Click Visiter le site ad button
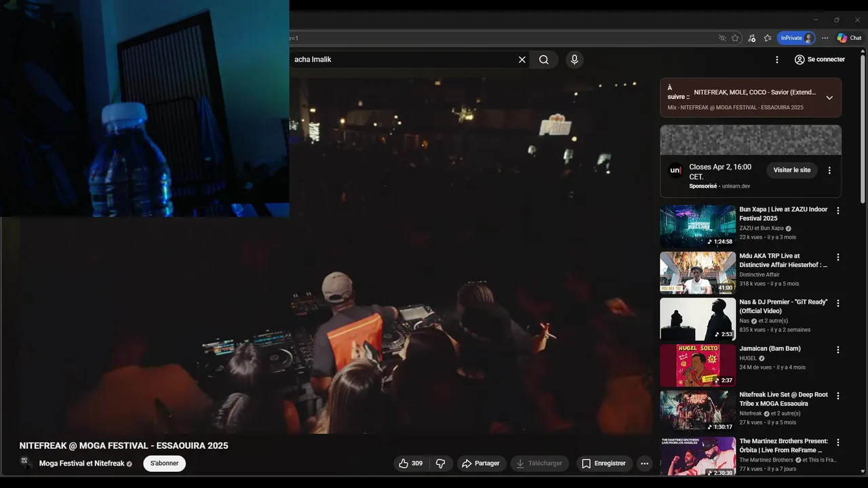The image size is (868, 488). [x=791, y=170]
